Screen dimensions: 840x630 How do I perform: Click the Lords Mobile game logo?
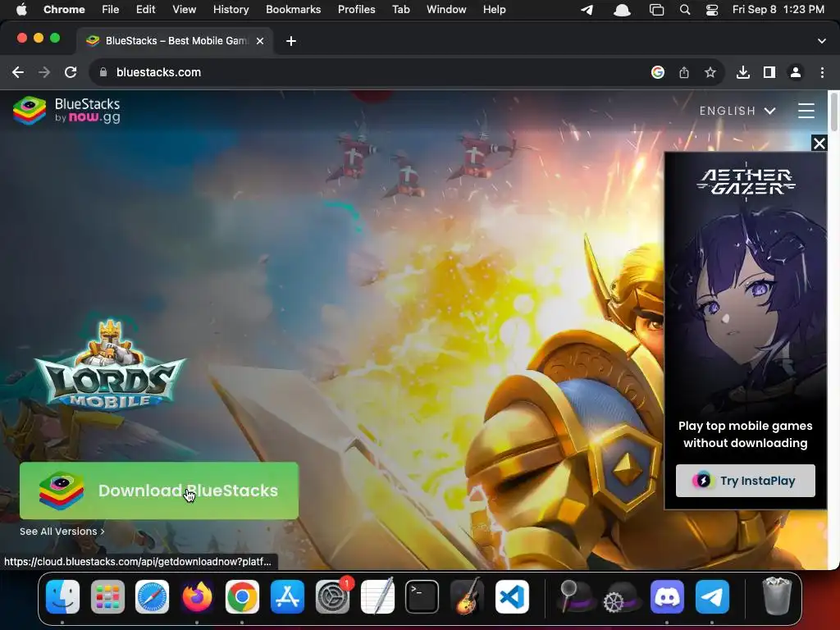(110, 365)
